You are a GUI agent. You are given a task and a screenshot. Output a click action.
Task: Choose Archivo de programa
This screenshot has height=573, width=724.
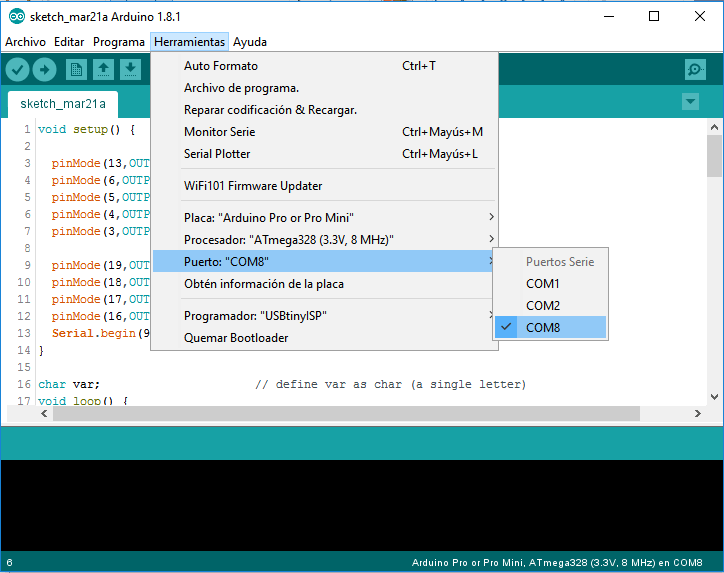click(x=325, y=88)
